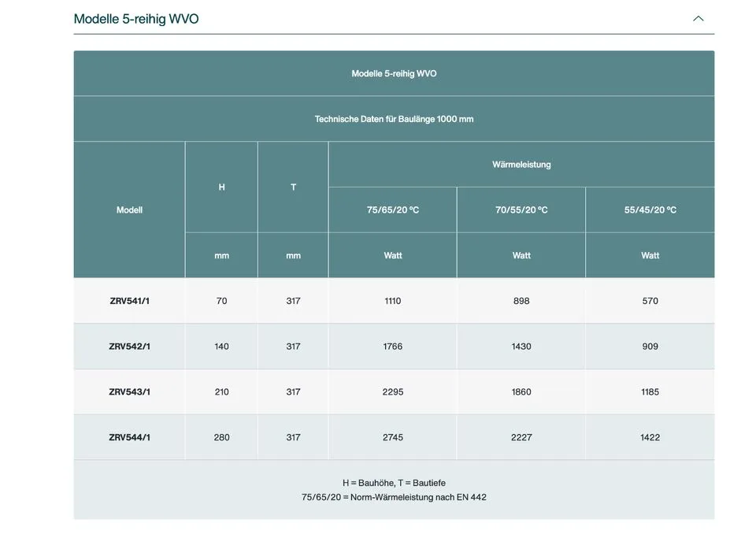Pick the 909 Watt value
Viewport: 756px width, 557px height.
click(650, 347)
